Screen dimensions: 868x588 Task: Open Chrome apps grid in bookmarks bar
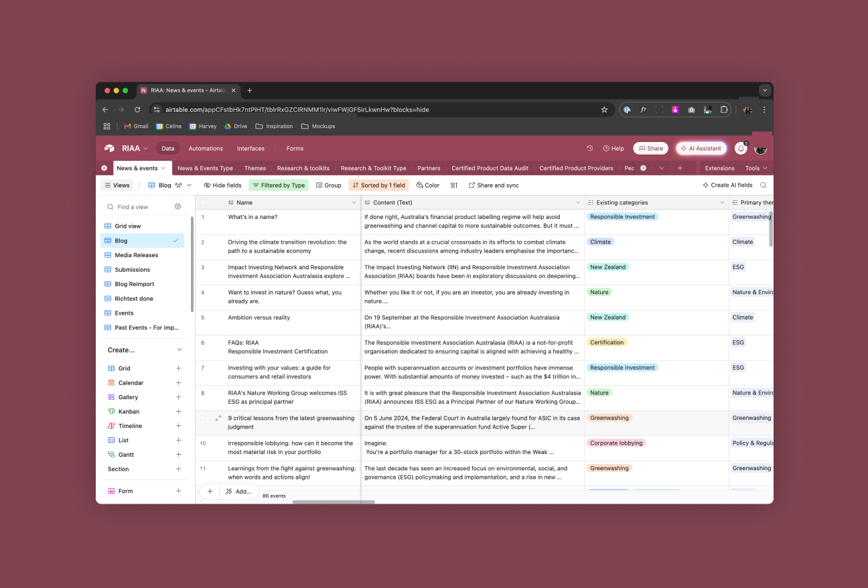coord(106,126)
